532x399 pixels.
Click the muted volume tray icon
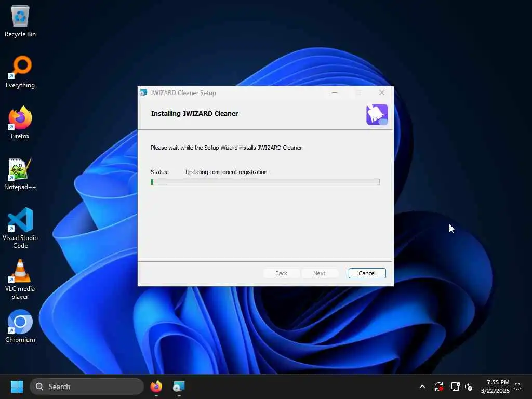(469, 387)
